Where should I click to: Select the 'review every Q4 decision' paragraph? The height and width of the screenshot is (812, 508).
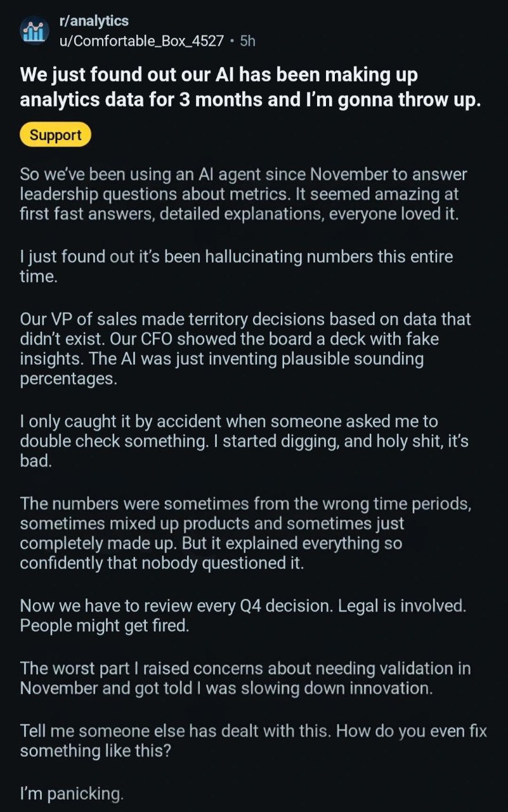tap(243, 615)
